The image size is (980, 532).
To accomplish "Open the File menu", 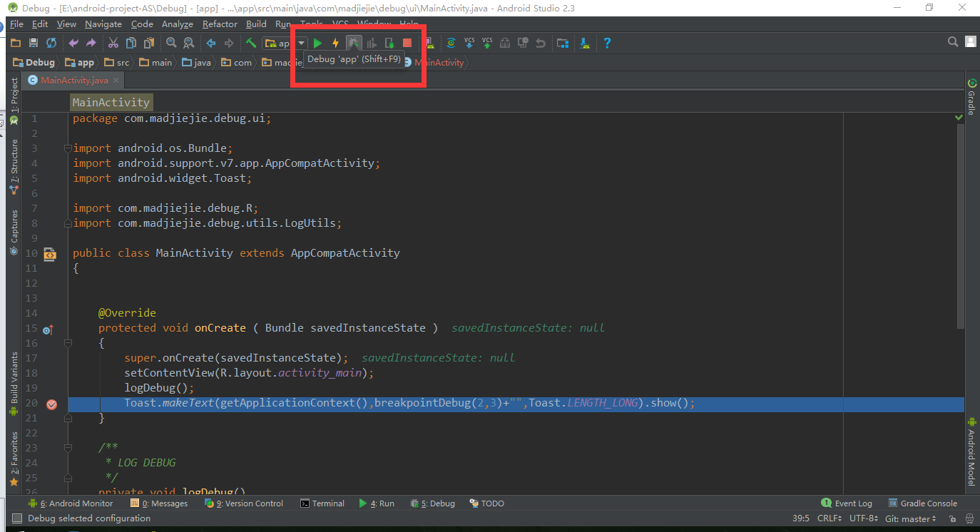I will point(16,24).
